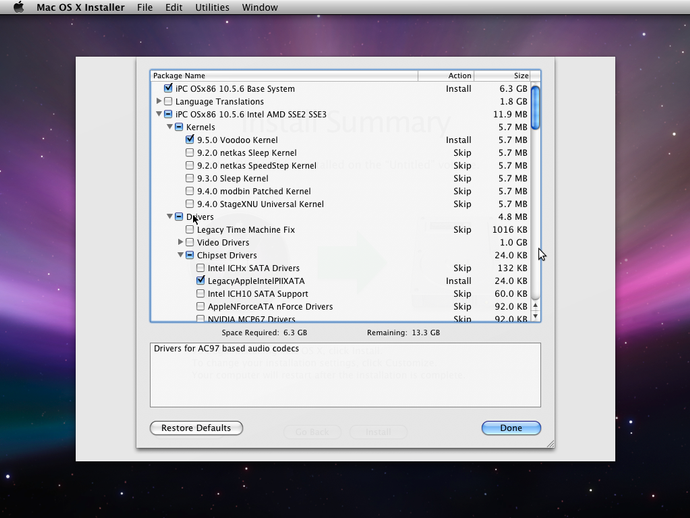The width and height of the screenshot is (690, 518).
Task: Check the Language Translations checkbox
Action: pos(168,101)
